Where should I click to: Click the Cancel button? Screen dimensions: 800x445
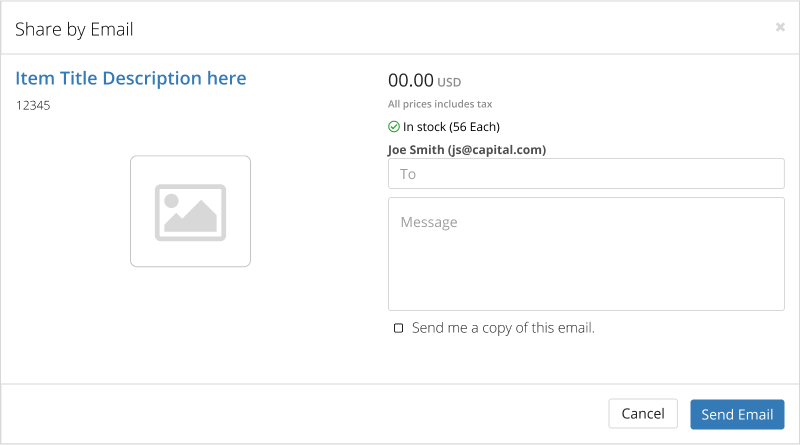coord(643,413)
